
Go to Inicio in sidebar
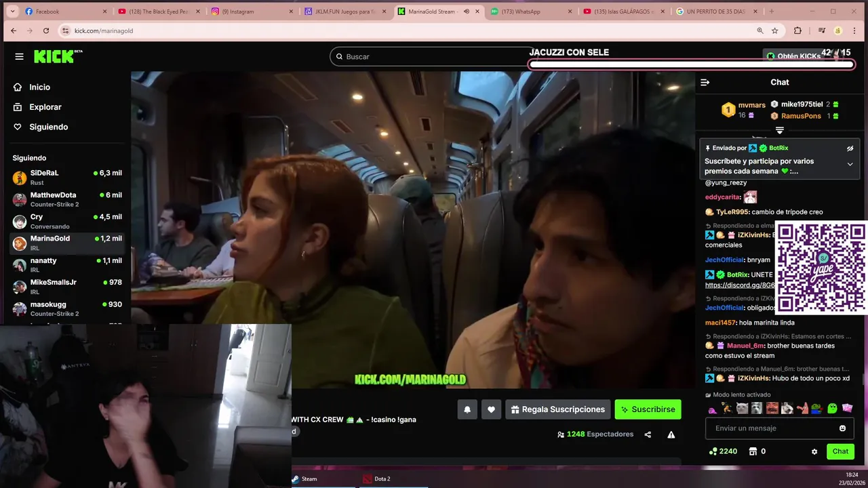click(x=39, y=87)
